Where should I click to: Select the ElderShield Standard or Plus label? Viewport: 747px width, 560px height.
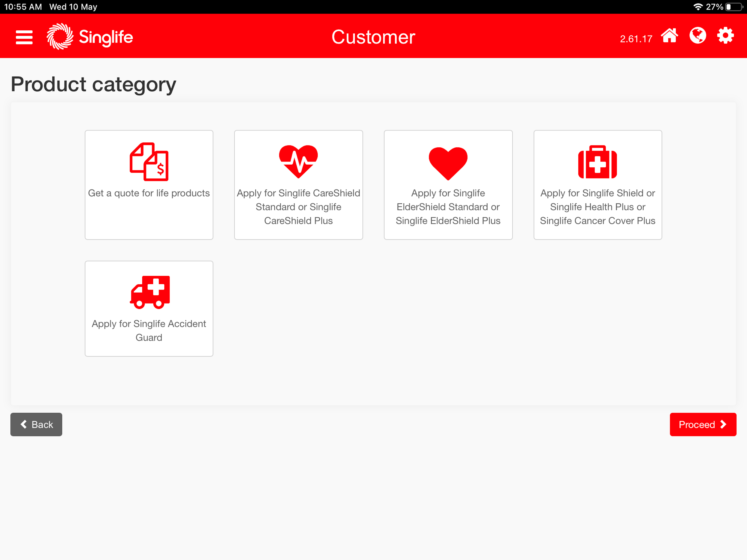[x=448, y=207]
